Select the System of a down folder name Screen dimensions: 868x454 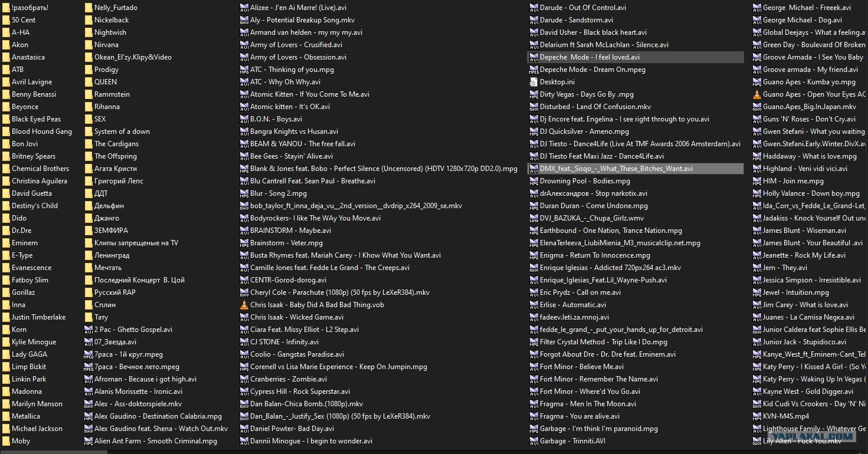[122, 131]
